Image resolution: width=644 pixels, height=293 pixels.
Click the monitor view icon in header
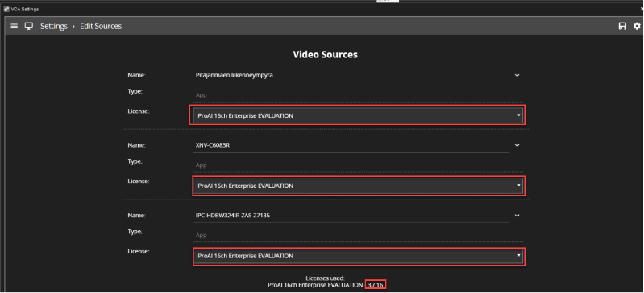[29, 26]
